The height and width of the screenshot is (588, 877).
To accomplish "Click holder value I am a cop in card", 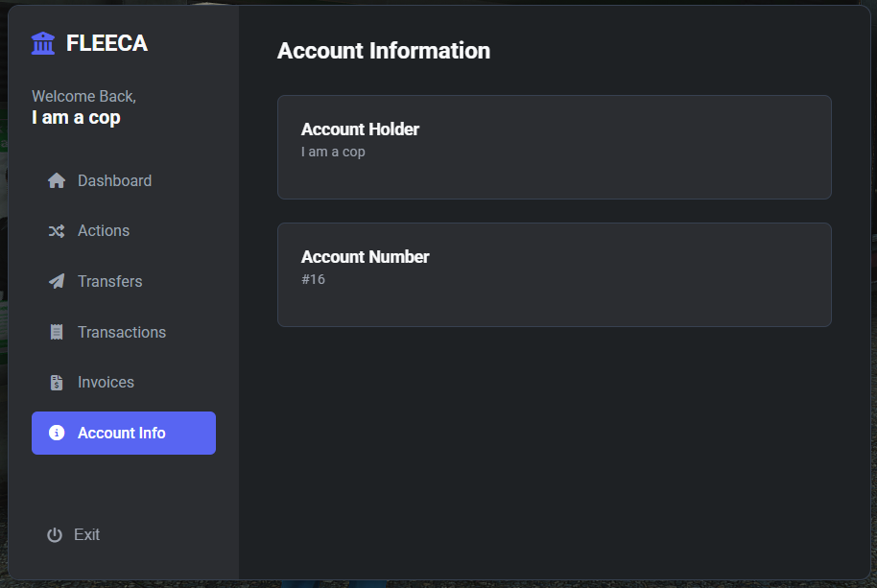I will [333, 152].
